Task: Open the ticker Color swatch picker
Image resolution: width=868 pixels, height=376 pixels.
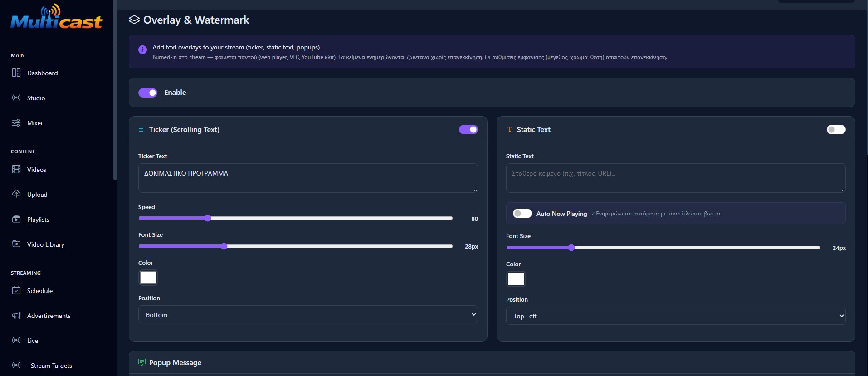Action: pos(148,277)
